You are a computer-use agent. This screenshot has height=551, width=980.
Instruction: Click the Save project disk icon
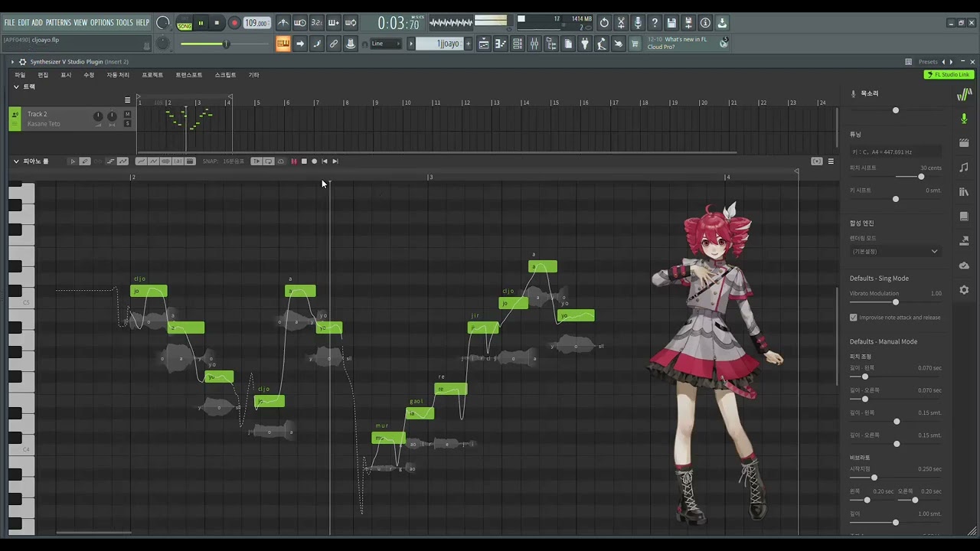(x=671, y=23)
